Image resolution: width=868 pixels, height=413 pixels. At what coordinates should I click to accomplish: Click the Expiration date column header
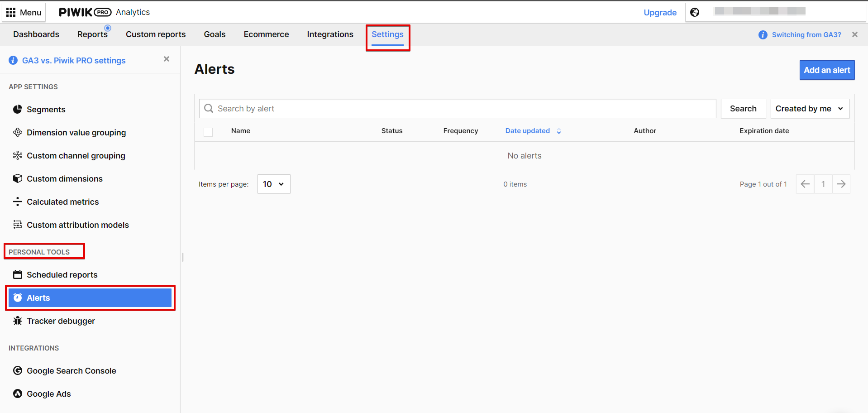pyautogui.click(x=764, y=131)
